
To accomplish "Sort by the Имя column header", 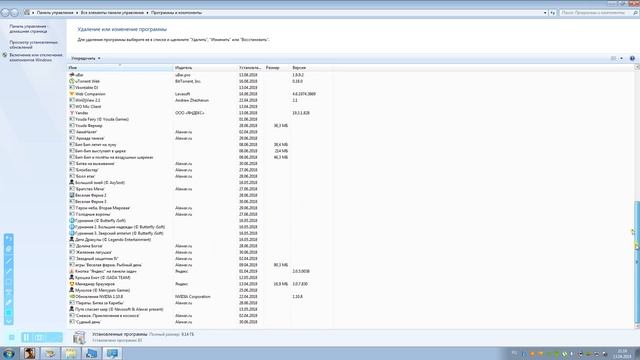I will 120,68.
